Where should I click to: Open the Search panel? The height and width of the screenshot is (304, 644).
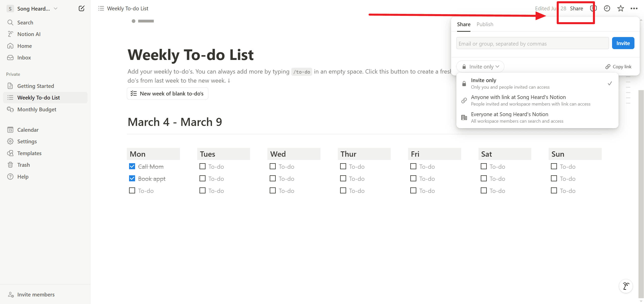[x=25, y=22]
